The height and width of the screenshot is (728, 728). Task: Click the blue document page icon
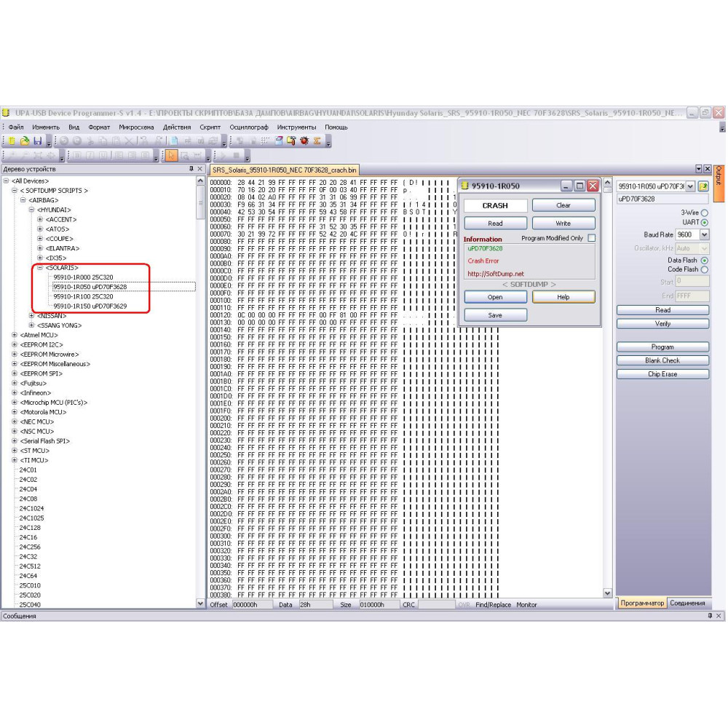pyautogui.click(x=174, y=141)
